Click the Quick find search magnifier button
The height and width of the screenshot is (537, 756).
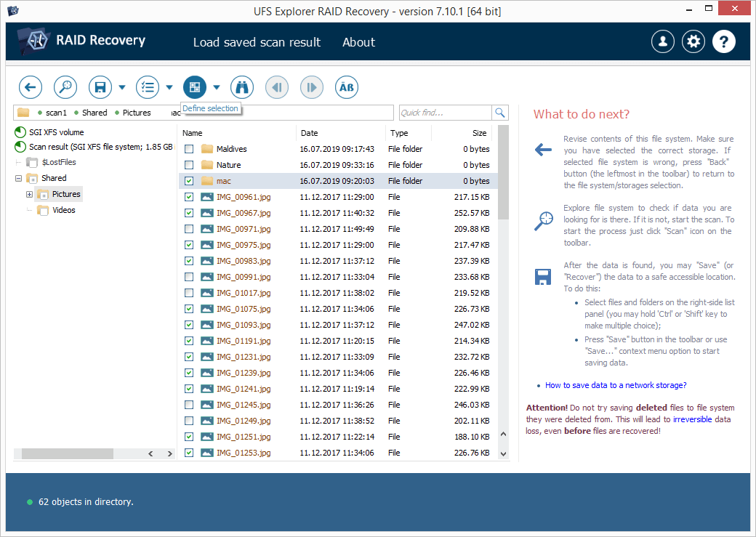(500, 113)
